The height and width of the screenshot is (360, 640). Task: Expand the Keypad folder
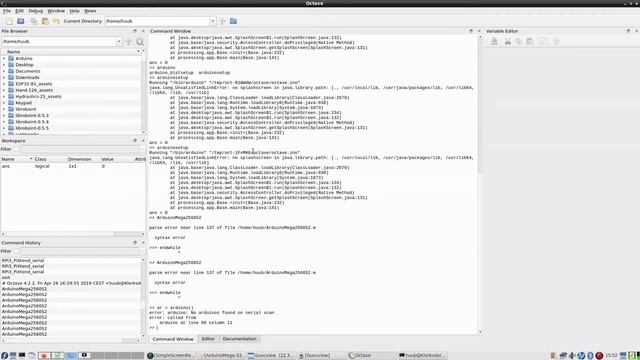[4, 103]
